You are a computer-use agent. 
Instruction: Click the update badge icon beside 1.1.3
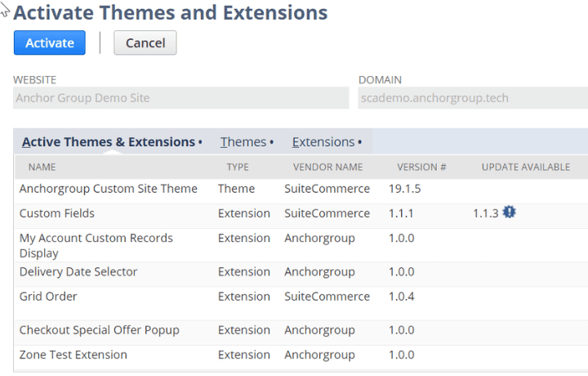[x=510, y=213]
